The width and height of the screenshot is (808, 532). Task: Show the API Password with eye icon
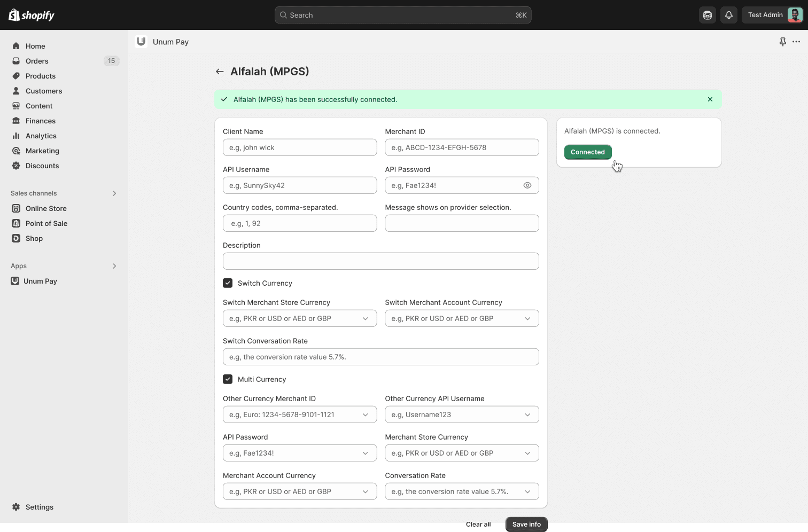click(x=527, y=185)
